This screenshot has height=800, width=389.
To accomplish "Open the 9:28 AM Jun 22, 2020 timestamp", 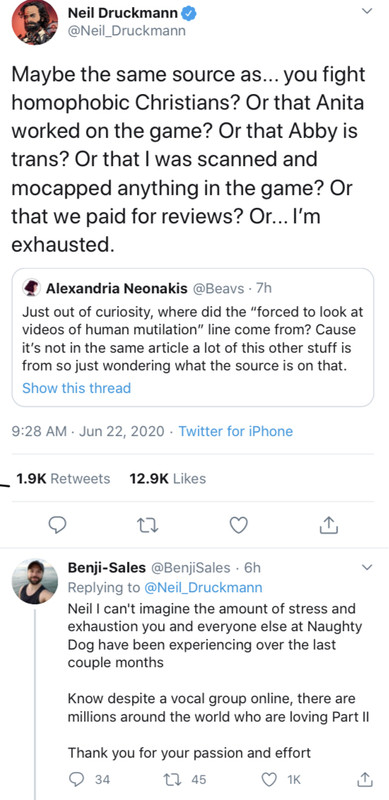I will coord(88,431).
